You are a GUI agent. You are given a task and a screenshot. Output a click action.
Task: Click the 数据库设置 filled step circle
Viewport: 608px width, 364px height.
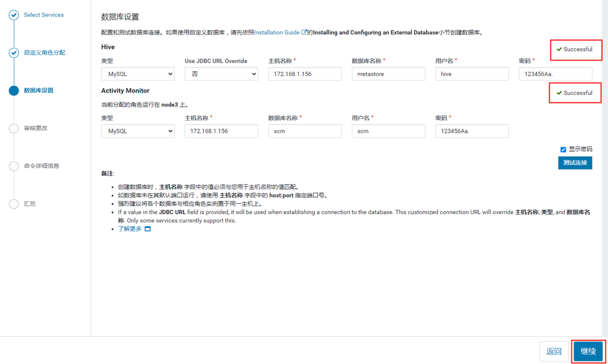point(14,90)
